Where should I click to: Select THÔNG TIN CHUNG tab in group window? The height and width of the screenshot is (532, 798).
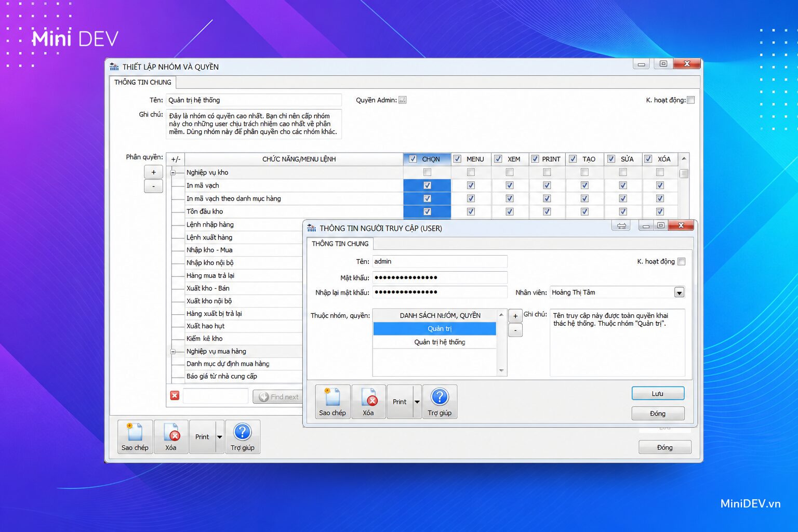tap(143, 82)
